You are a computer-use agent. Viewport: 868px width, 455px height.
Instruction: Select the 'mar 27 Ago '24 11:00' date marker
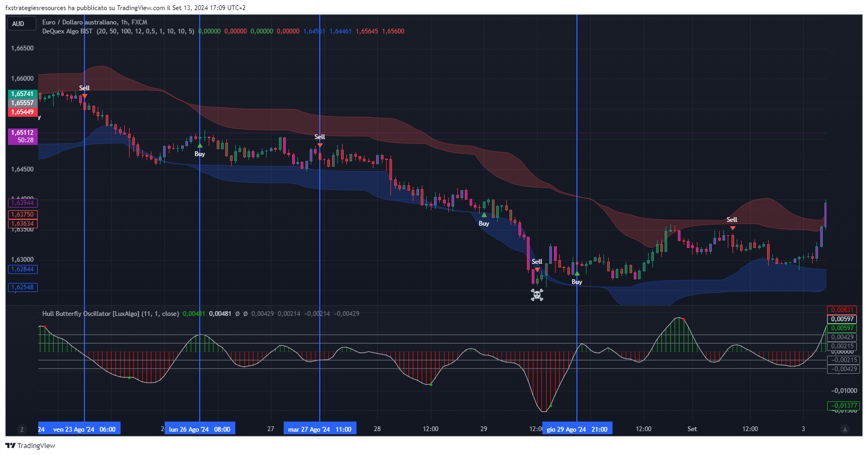320,429
